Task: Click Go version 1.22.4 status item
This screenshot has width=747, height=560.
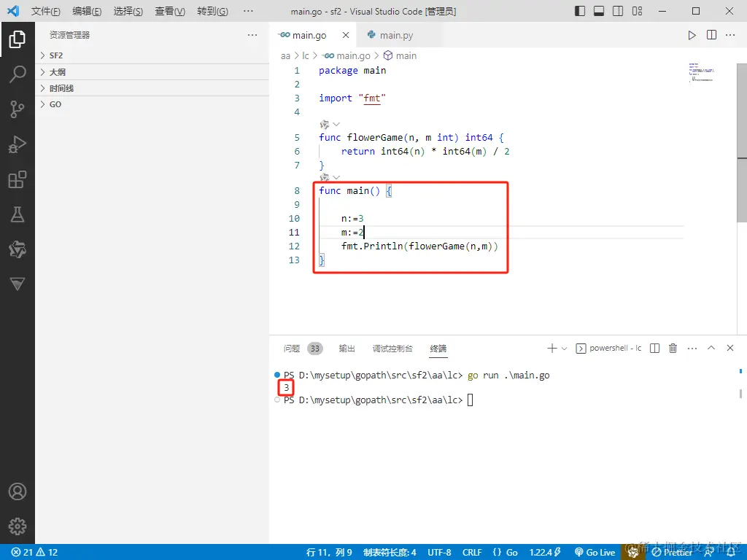Action: click(x=544, y=553)
